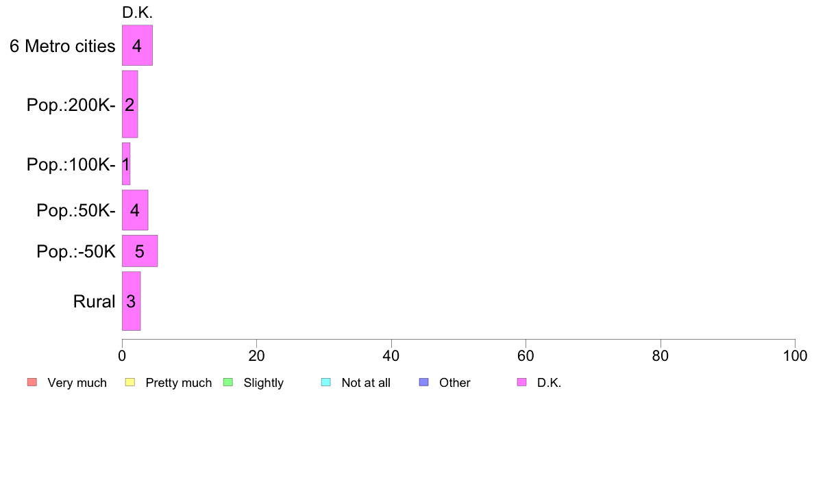This screenshot has height=504, width=814.
Task: Click the Pretty much legend text
Action: click(179, 383)
